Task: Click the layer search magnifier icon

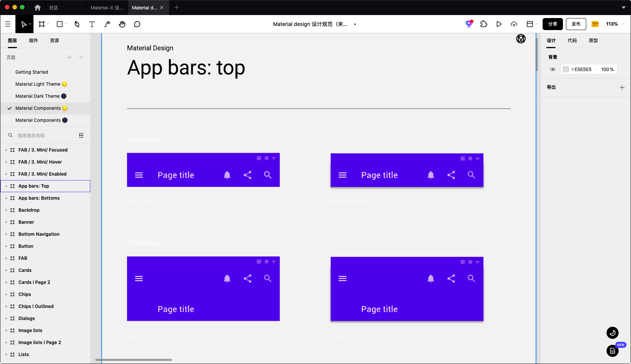Action: (x=11, y=135)
